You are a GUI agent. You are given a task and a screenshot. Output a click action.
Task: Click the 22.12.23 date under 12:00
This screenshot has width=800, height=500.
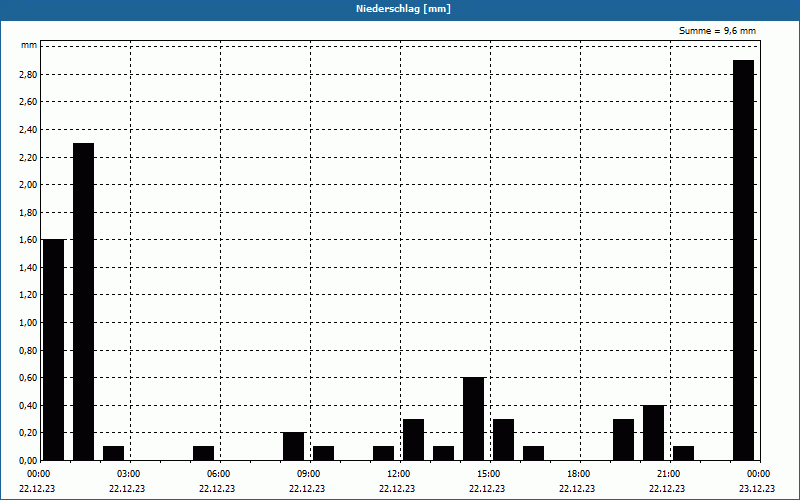click(x=396, y=488)
